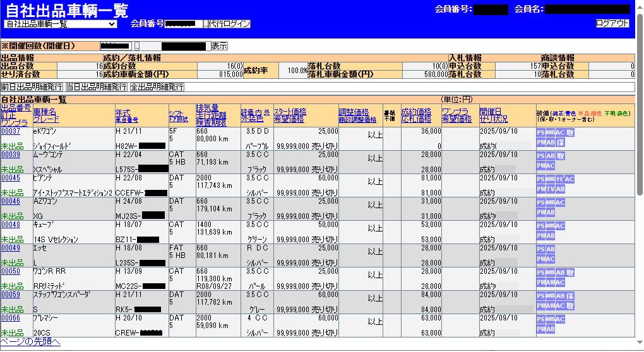
Task: Click the lookup button next to 開催回数 field
Action: point(136,46)
